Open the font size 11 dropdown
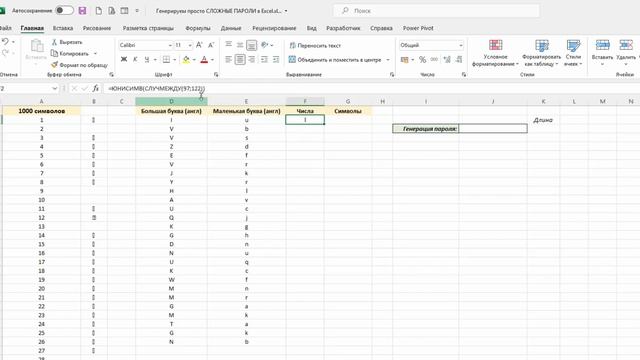Image resolution: width=640 pixels, height=360 pixels. [190, 45]
